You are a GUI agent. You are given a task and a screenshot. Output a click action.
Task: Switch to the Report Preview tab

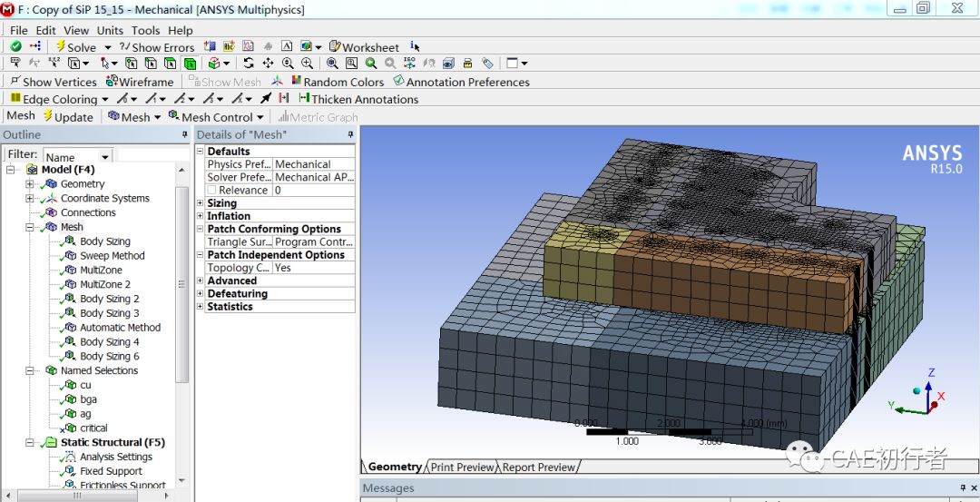click(539, 467)
